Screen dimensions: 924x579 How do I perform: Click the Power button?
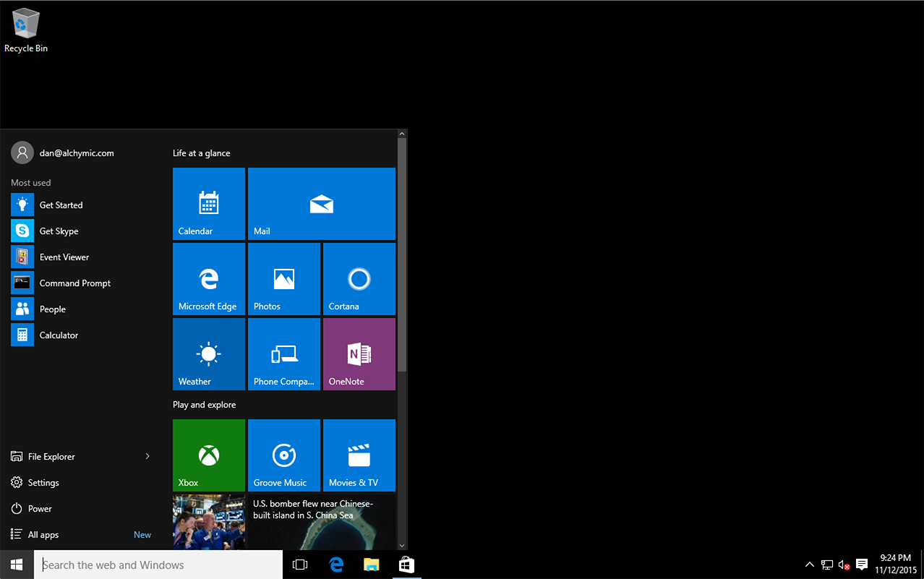point(40,509)
